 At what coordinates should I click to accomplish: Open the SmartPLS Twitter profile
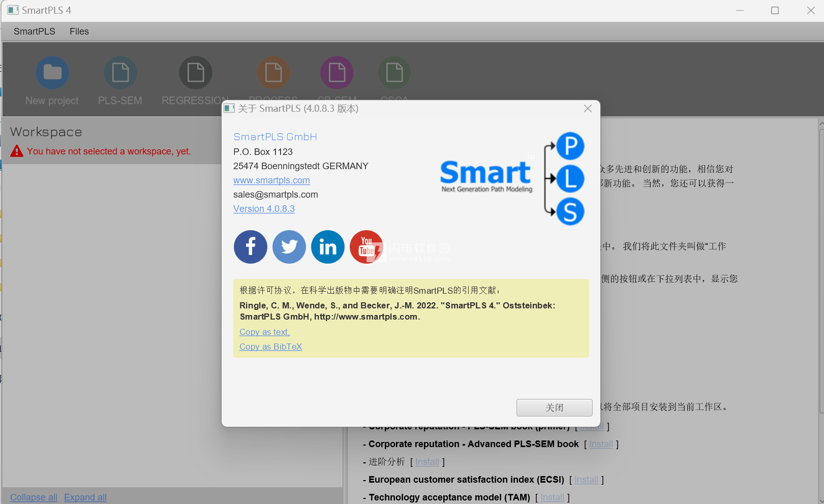[x=289, y=247]
